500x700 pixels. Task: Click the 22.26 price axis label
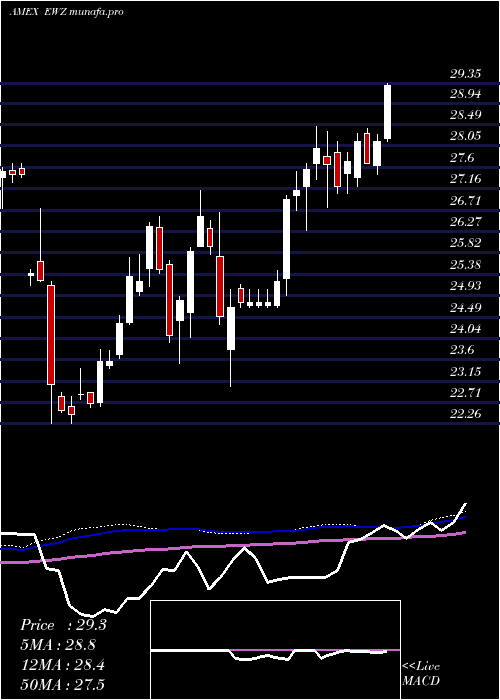(465, 414)
